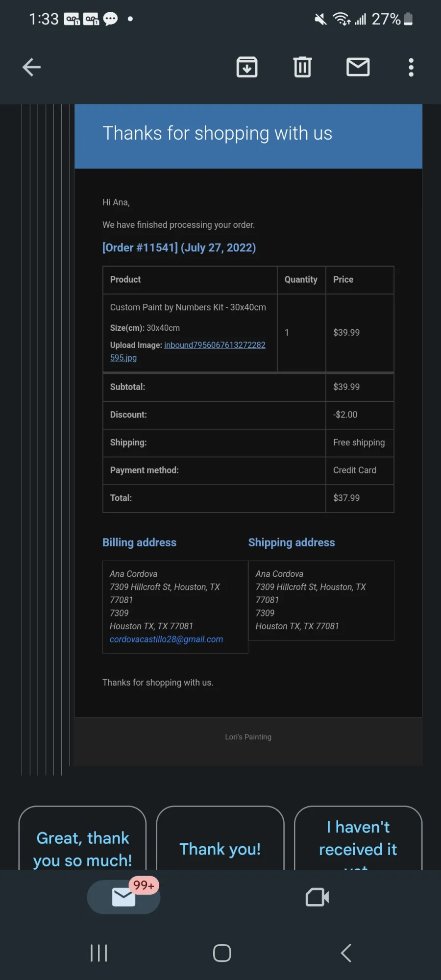Open the Order #11541 link
This screenshot has height=980, width=441.
pyautogui.click(x=179, y=247)
